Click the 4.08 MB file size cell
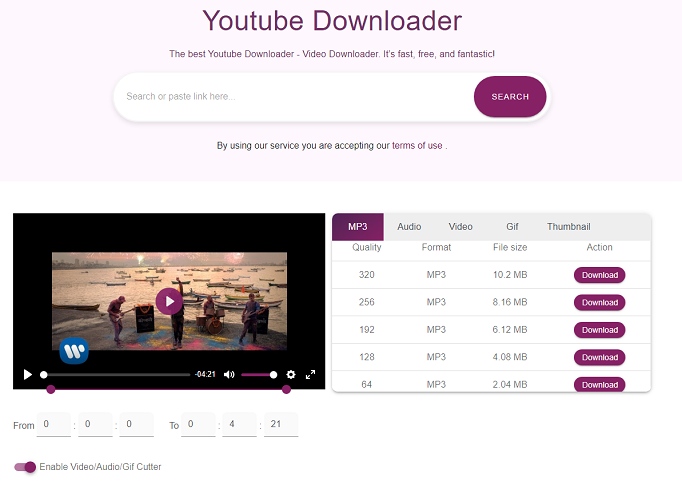 point(510,357)
